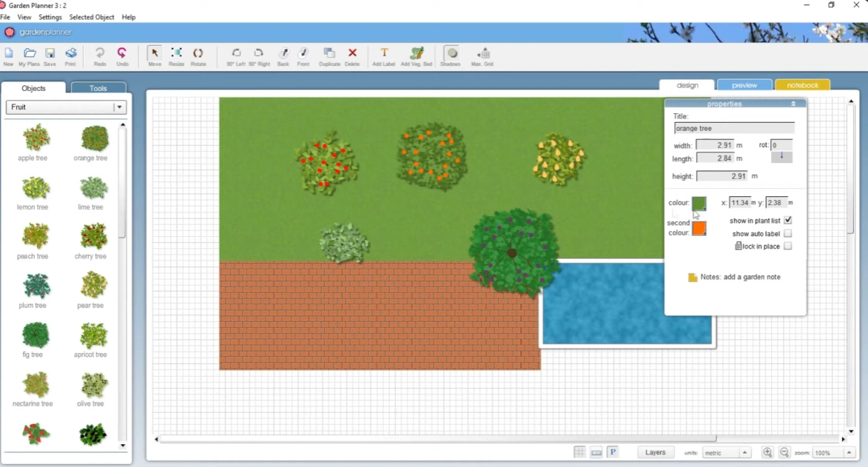This screenshot has height=467, width=868.
Task: Click the Add Label tool
Action: coord(383,54)
